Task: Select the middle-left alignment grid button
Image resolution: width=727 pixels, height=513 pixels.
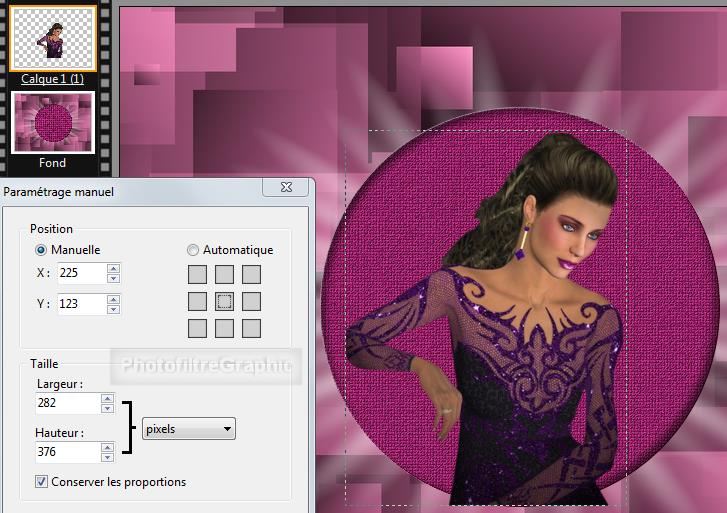Action: pos(198,301)
